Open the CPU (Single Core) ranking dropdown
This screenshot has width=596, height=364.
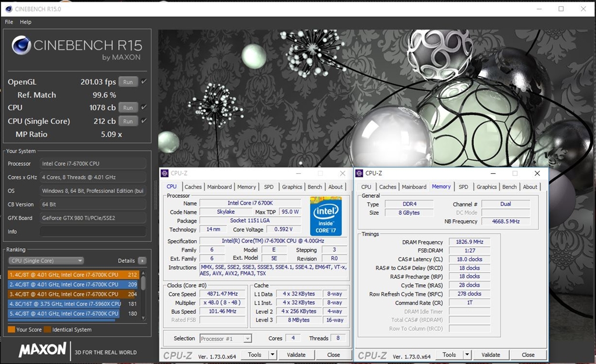pos(46,260)
